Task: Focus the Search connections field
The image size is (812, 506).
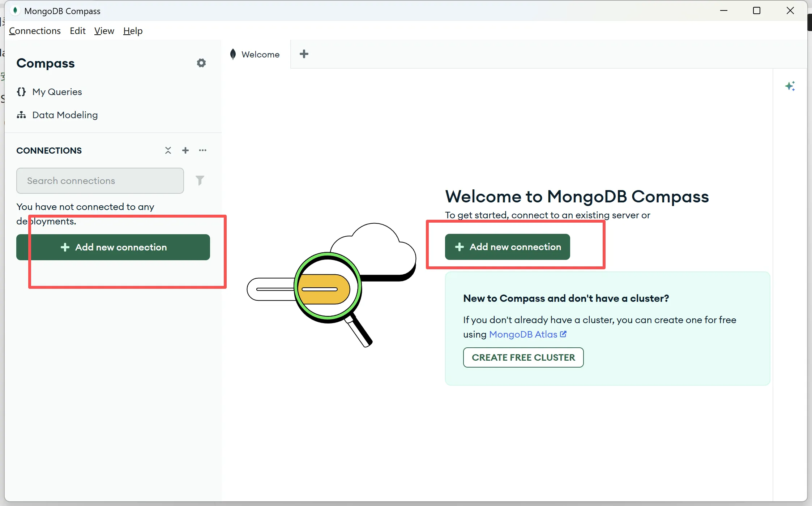Action: point(100,181)
